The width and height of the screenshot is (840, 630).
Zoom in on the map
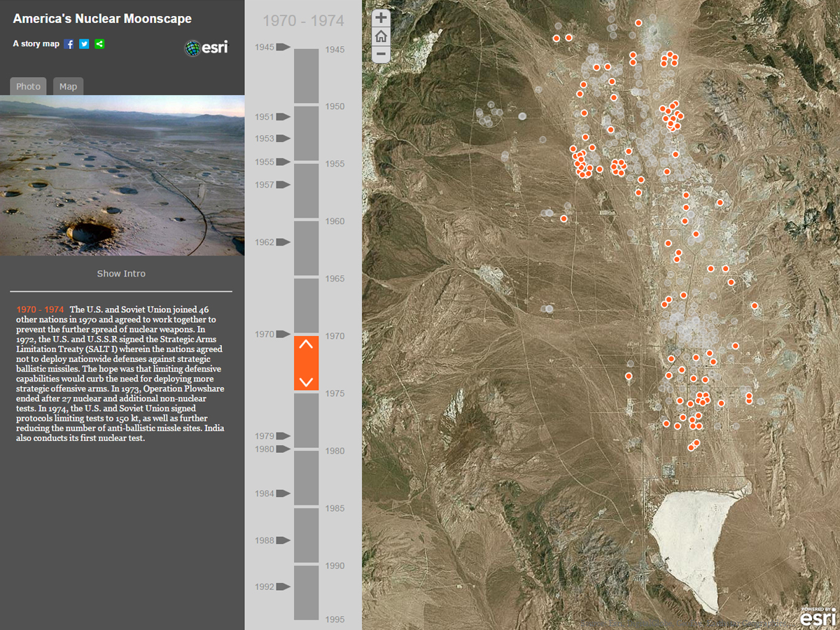[381, 19]
